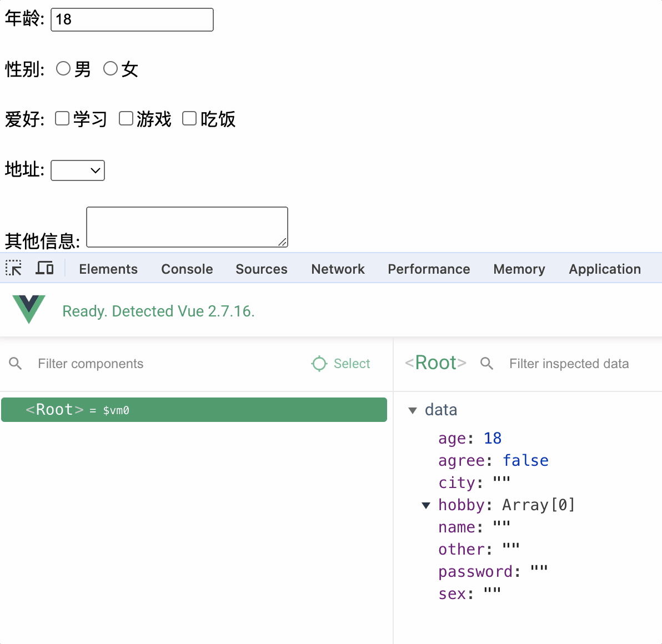Click the Select component target icon
The width and height of the screenshot is (662, 644).
(x=319, y=363)
